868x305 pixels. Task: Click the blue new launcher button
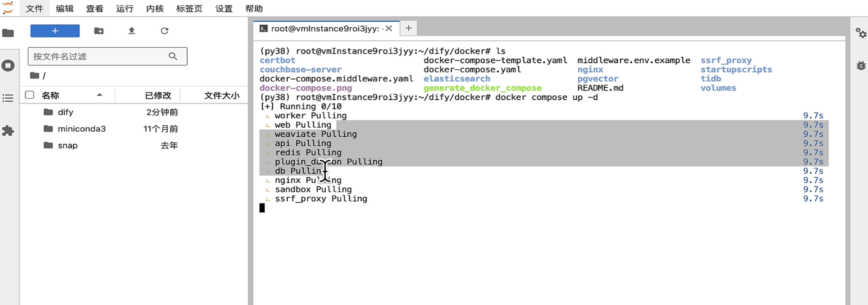[x=55, y=31]
